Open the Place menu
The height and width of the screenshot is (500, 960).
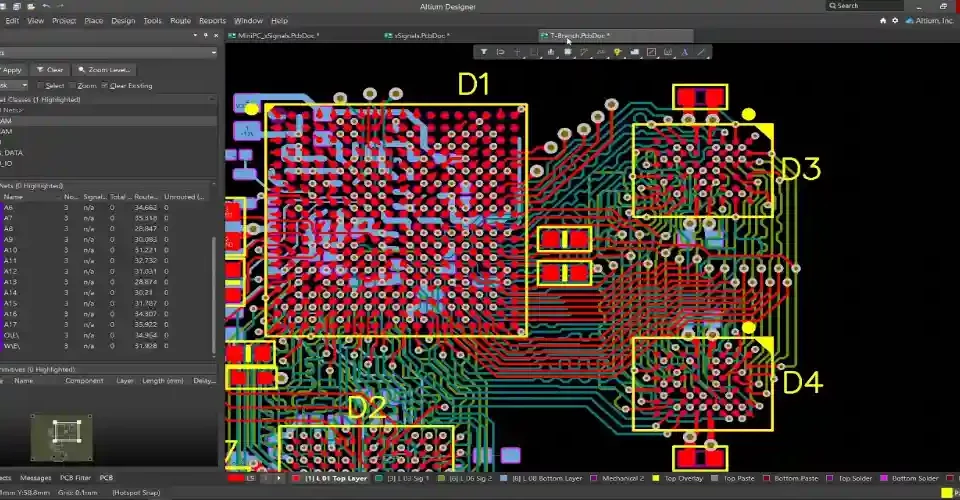(94, 21)
